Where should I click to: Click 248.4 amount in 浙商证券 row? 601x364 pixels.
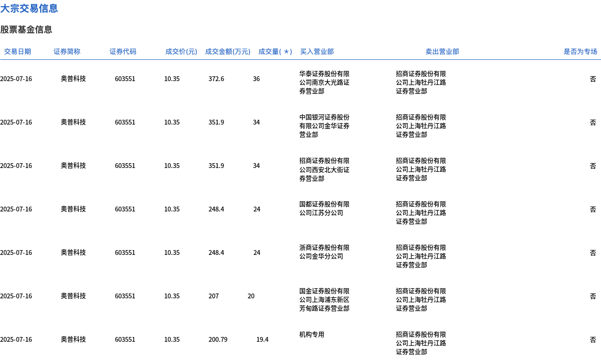(x=216, y=252)
